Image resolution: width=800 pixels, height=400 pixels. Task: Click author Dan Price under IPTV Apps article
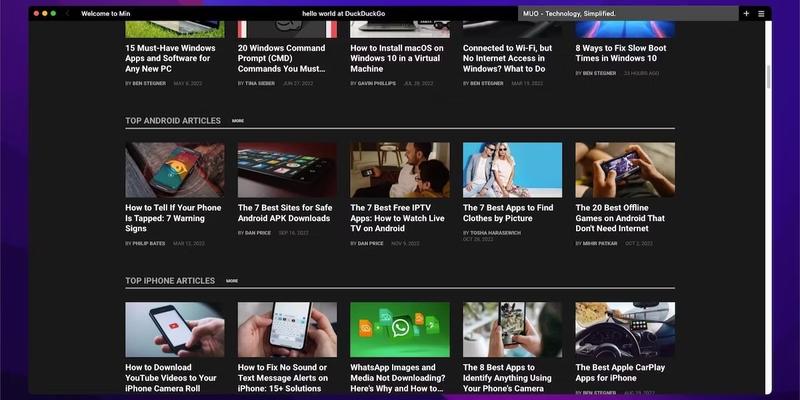(370, 244)
